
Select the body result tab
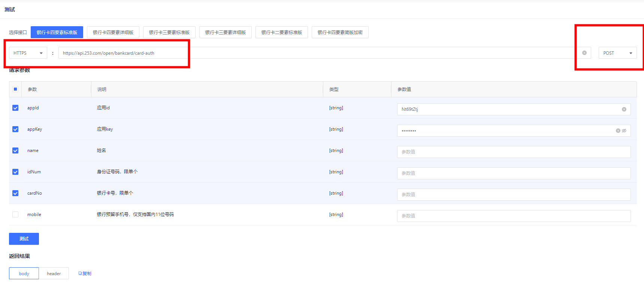pos(24,274)
